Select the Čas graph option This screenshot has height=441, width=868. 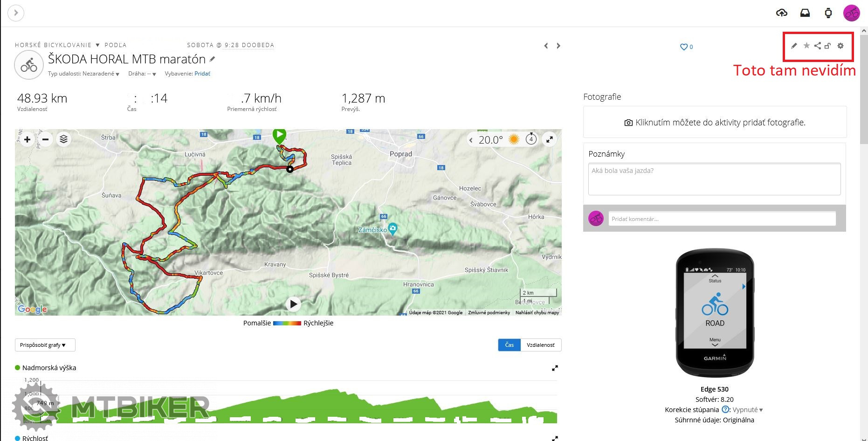509,345
